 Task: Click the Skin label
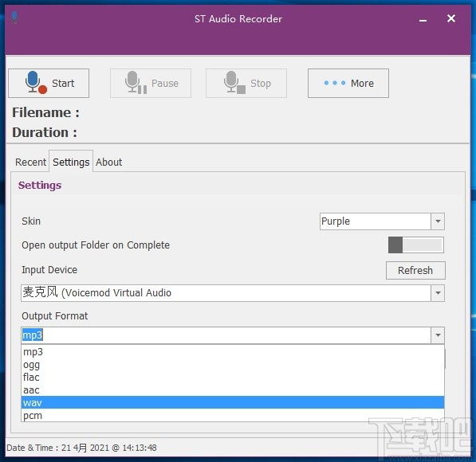(31, 221)
